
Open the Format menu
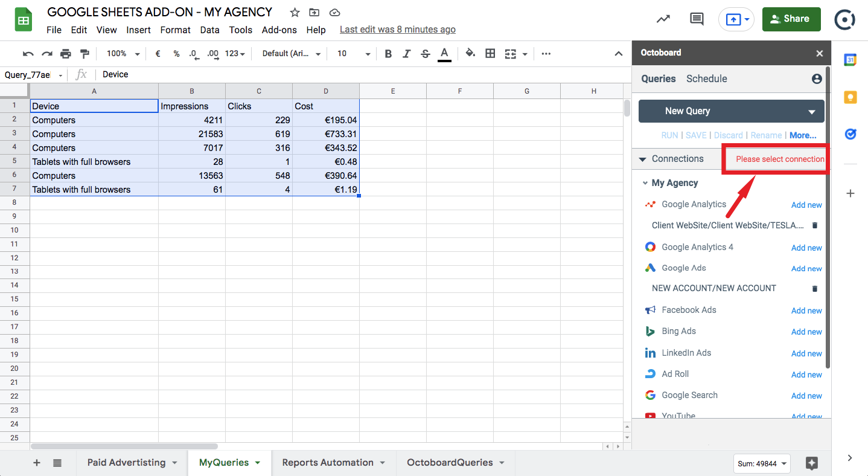[x=175, y=30]
